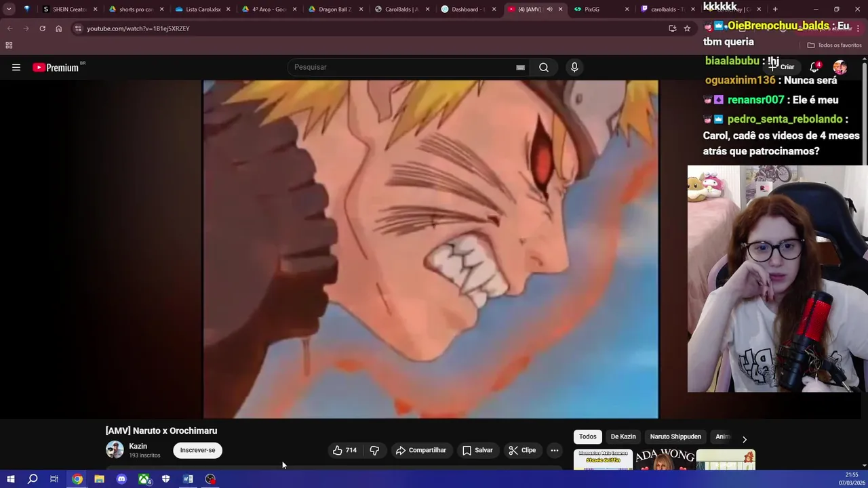The image size is (868, 488).
Task: Click the Clipe button
Action: click(523, 450)
